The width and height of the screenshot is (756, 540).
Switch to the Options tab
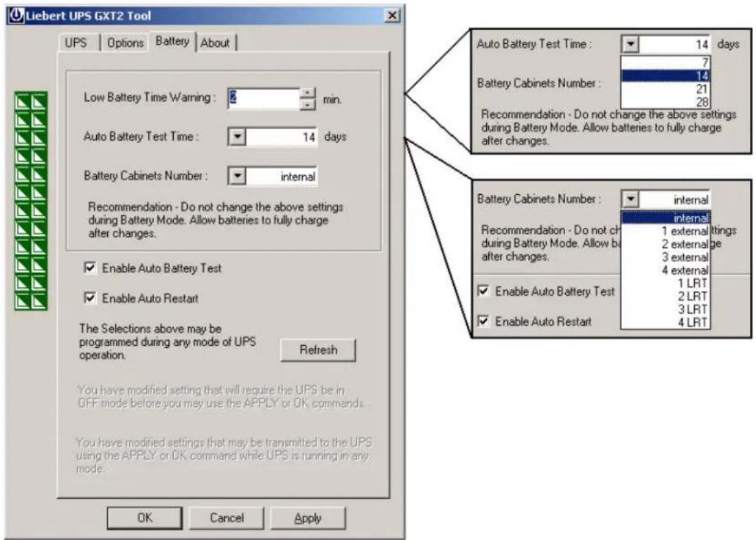(x=126, y=43)
